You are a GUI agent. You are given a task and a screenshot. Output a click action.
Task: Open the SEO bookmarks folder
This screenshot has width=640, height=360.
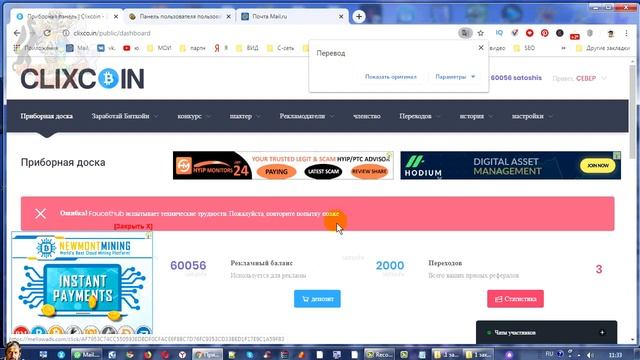point(524,48)
